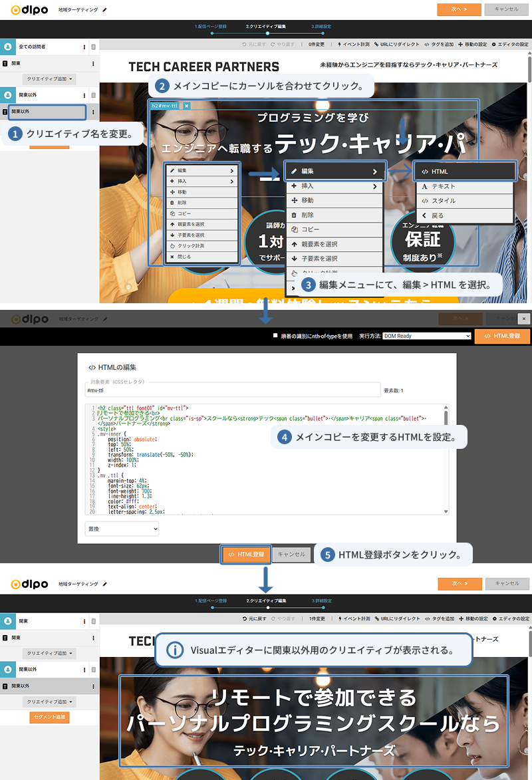
Task: Go to step 3.詳細設定 in top screenshot
Action: click(x=321, y=27)
